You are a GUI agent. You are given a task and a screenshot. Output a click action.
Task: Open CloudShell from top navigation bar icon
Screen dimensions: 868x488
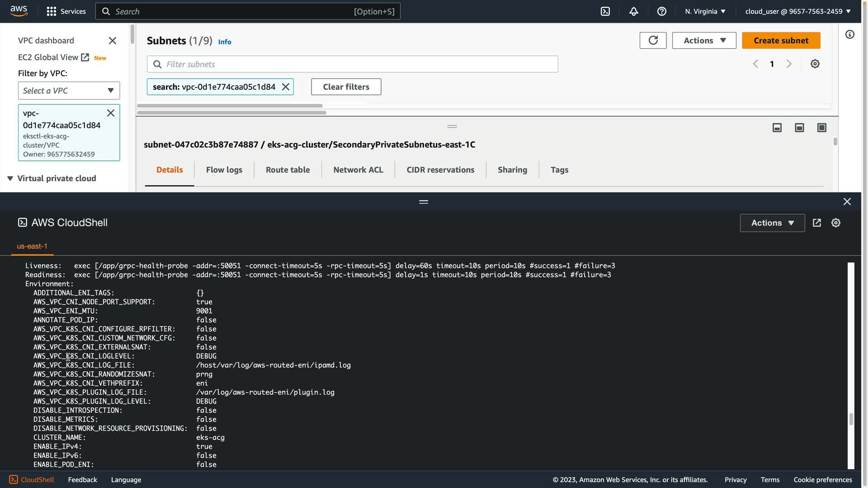point(605,11)
